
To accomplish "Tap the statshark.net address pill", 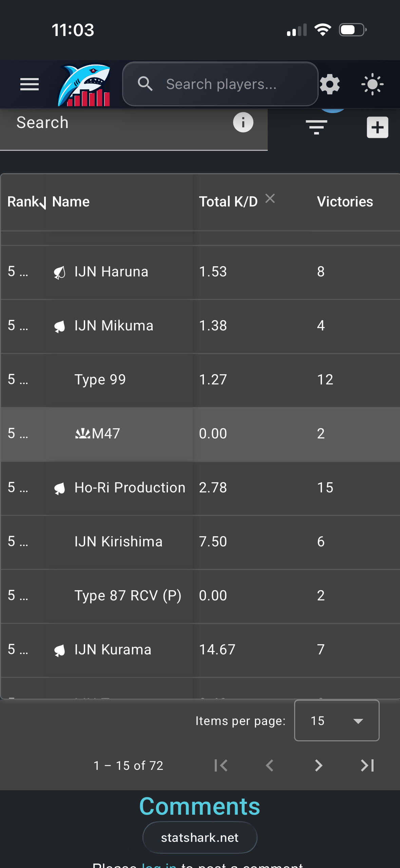I will [200, 837].
